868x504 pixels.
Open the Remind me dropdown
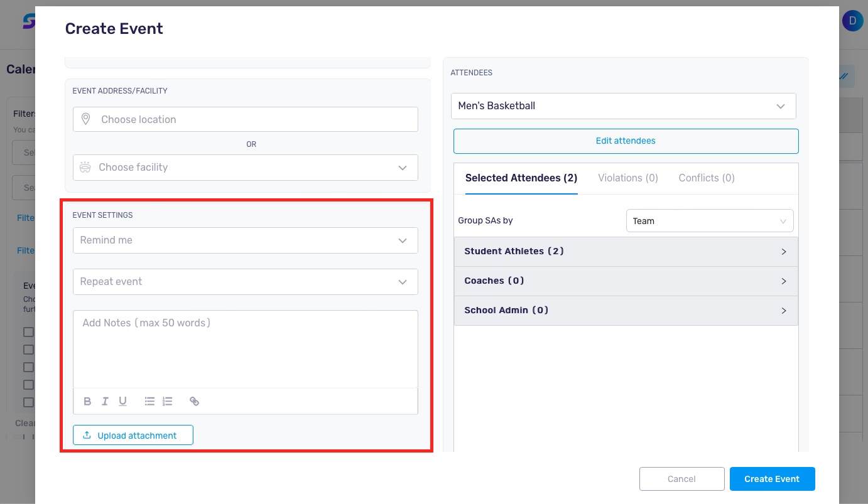[x=246, y=240]
